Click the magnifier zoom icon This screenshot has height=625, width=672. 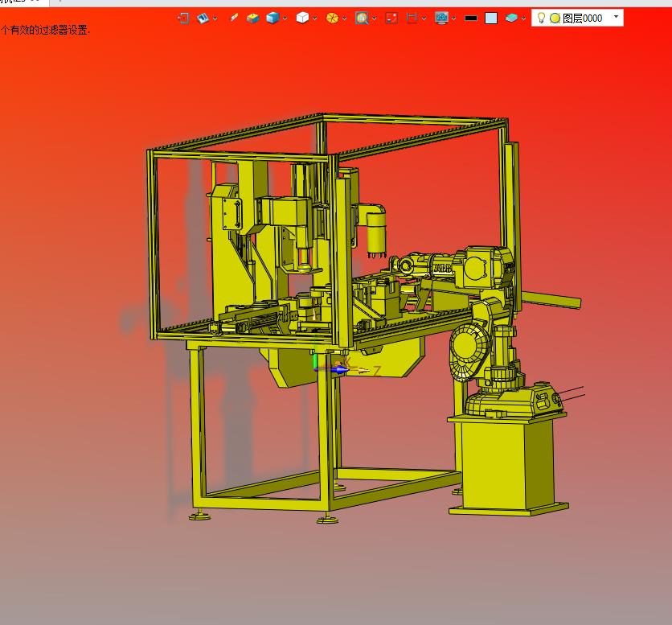(363, 18)
